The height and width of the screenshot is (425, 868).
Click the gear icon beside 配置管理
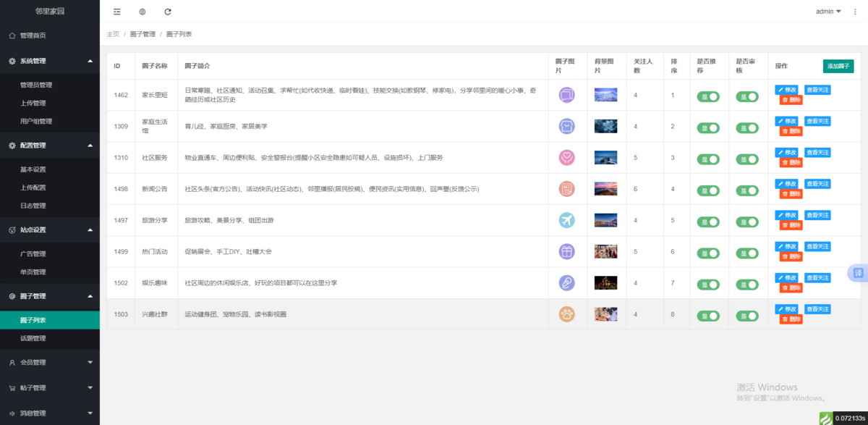pos(12,146)
